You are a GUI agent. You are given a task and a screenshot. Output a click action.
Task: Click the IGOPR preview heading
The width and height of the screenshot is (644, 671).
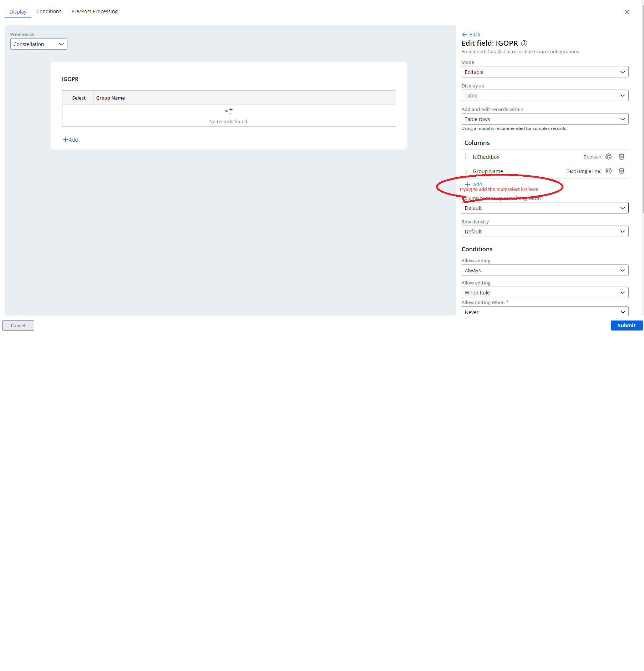tap(70, 79)
